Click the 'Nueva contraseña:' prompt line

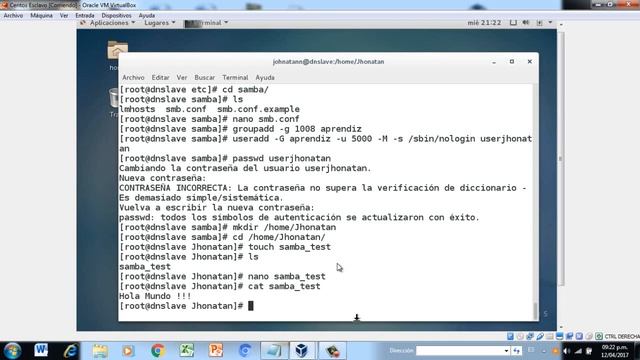click(162, 178)
